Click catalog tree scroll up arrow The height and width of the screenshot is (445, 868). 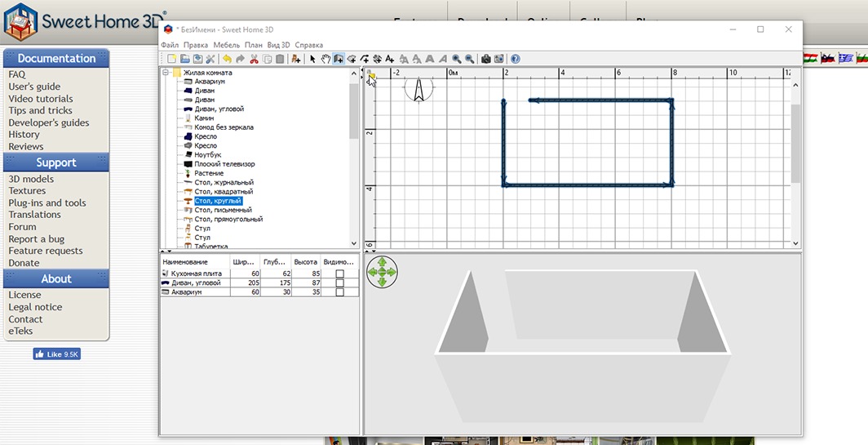(x=354, y=73)
